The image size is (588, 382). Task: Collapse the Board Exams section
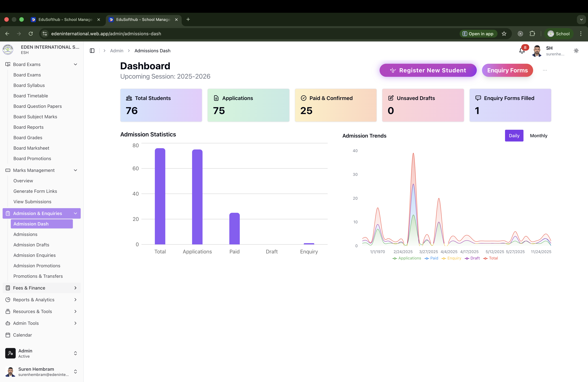point(75,65)
